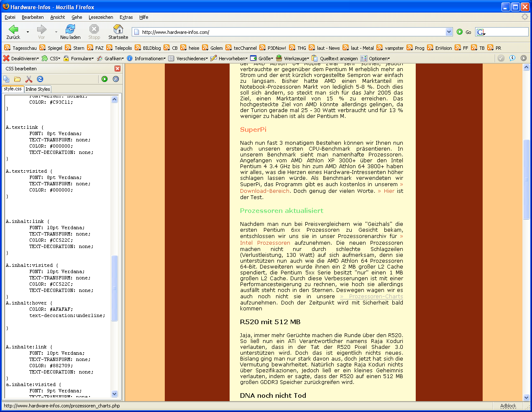Click the scissors icon in CSS editor

point(29,79)
